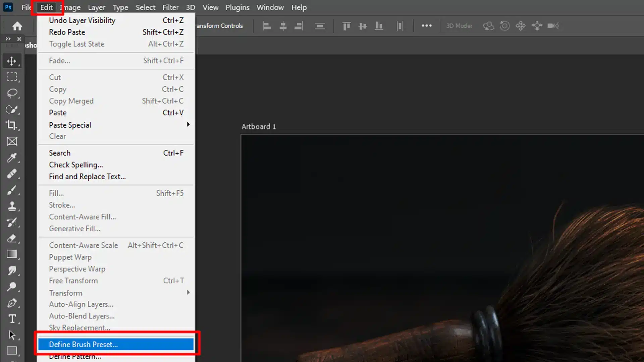The height and width of the screenshot is (362, 644).
Task: Click distribute horizontally icon
Action: 400,26
